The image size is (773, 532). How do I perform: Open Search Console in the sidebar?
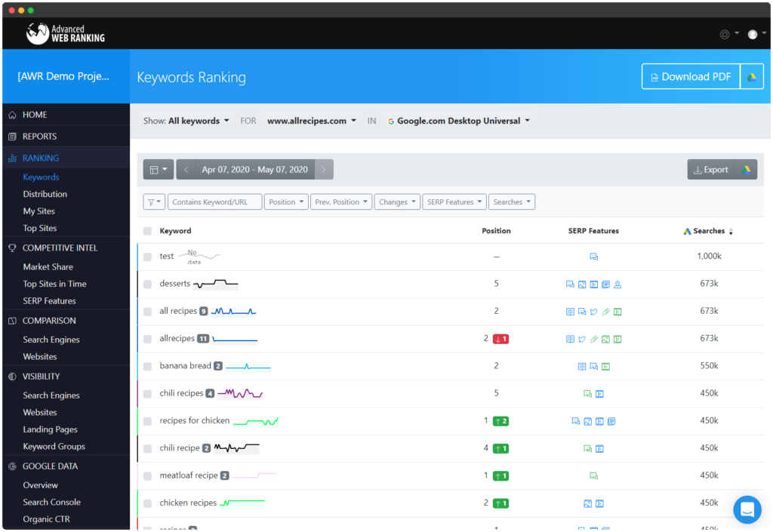(52, 503)
